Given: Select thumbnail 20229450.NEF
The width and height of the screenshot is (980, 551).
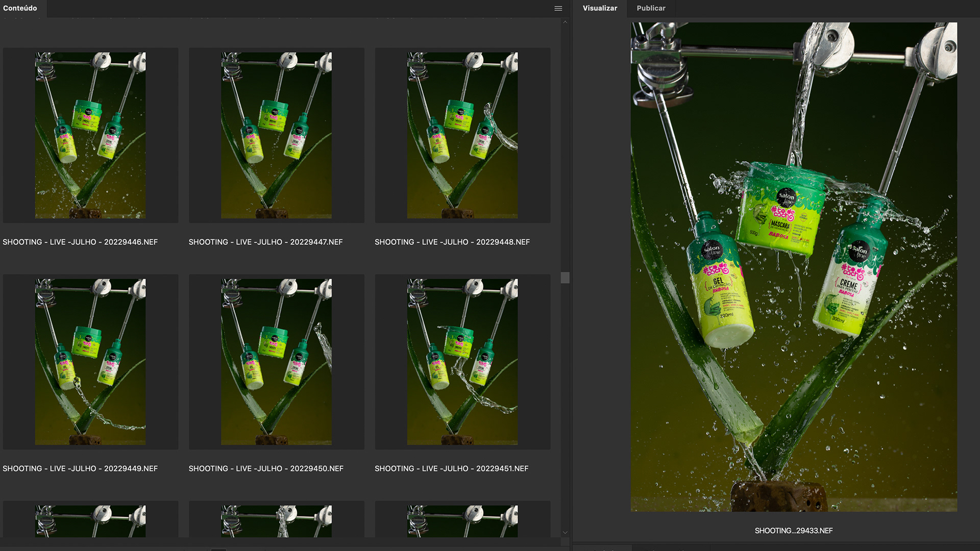Looking at the screenshot, I should click(x=276, y=362).
